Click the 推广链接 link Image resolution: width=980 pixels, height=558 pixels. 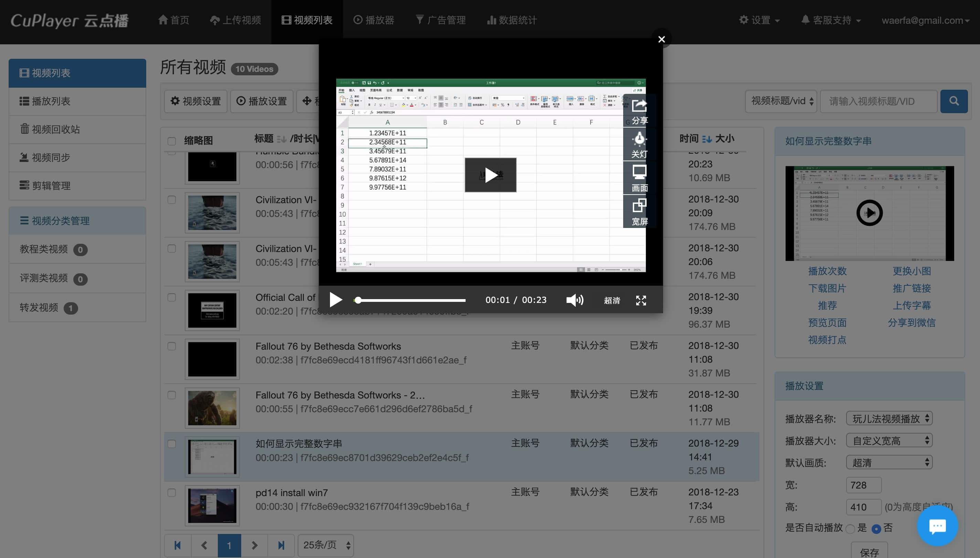tap(912, 288)
